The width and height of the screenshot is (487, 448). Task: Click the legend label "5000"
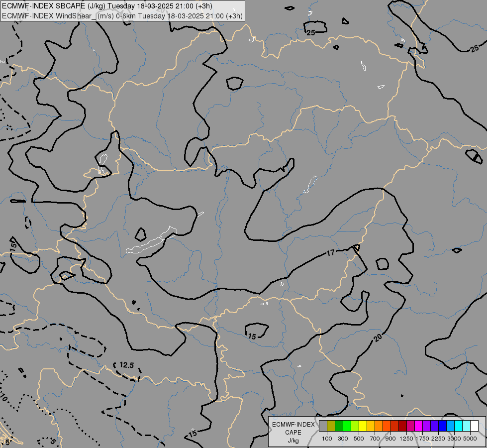[470, 439]
